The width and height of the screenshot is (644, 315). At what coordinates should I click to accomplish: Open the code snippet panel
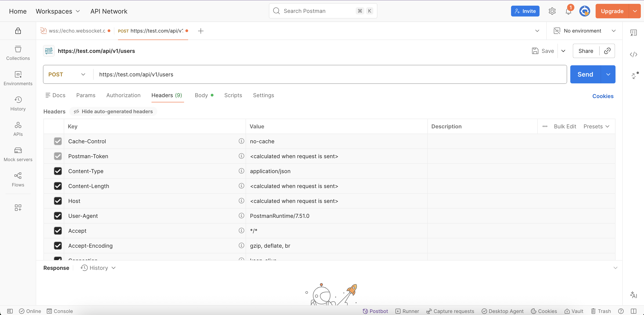coord(633,54)
